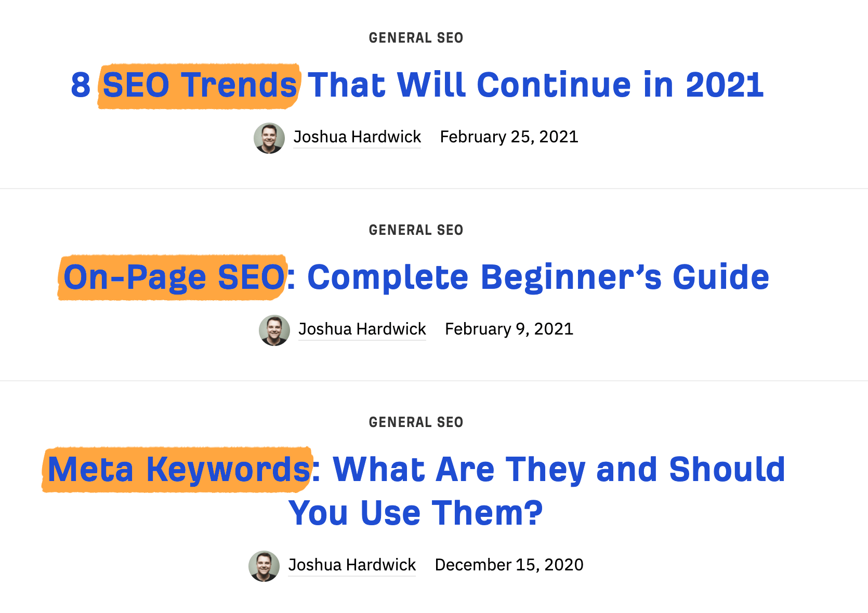Click the author avatar on the On-Page SEO post
This screenshot has width=868, height=613.
(x=274, y=330)
